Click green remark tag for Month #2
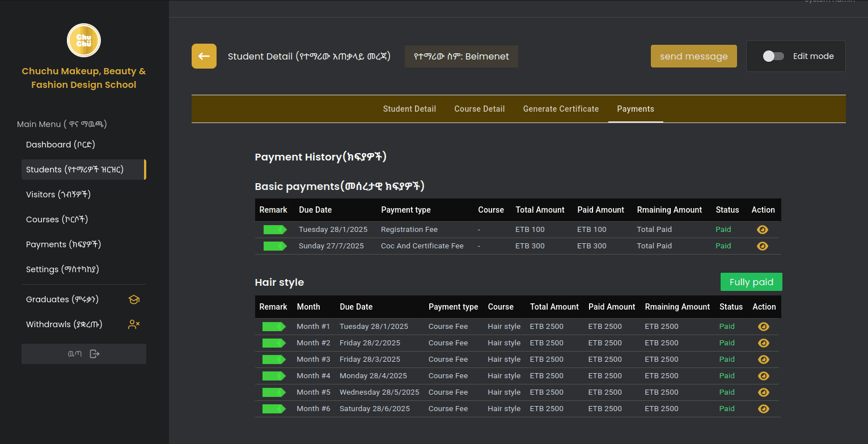 coord(274,343)
